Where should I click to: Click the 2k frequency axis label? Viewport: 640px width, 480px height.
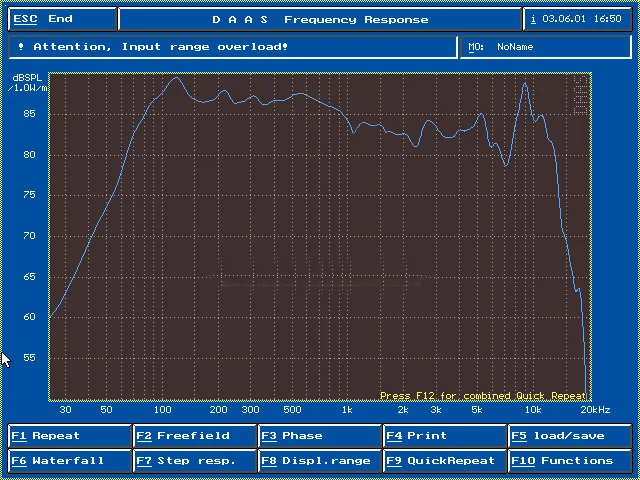click(403, 409)
